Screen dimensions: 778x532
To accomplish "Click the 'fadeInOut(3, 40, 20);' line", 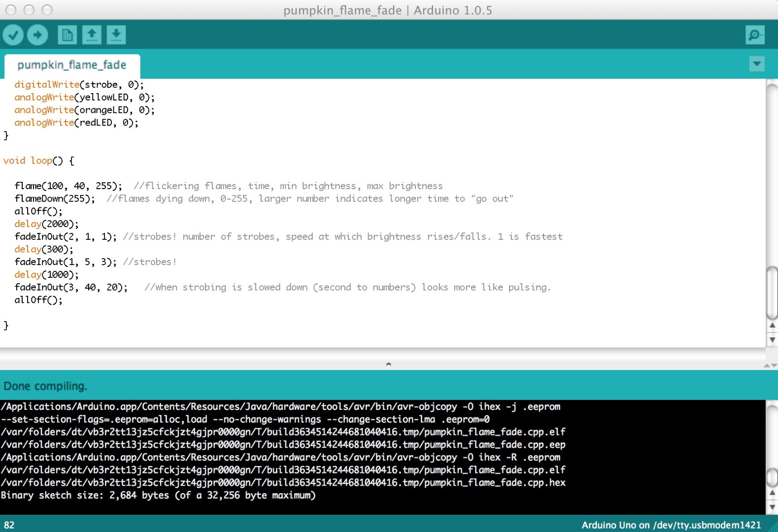I will tap(71, 287).
